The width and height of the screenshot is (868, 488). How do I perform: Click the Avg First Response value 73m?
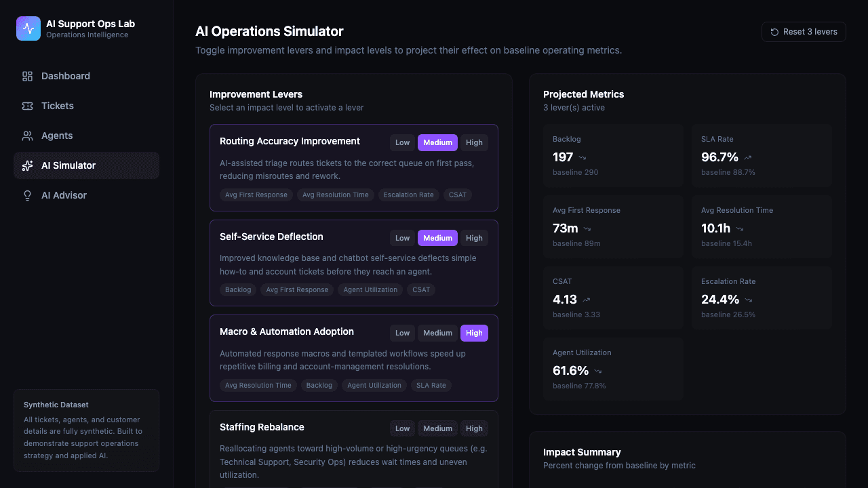click(566, 228)
